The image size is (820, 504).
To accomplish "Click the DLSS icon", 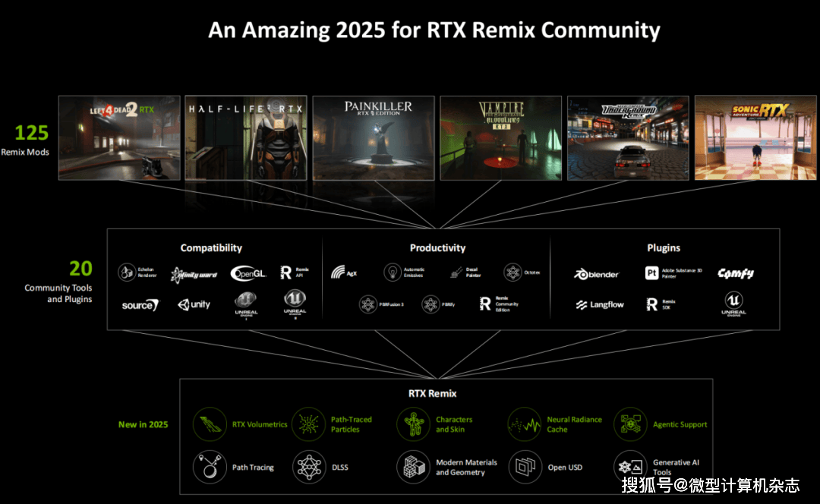I will (309, 468).
